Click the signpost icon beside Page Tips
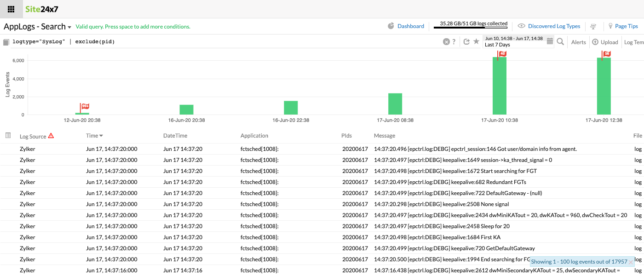This screenshot has height=276, width=644. pos(593,26)
